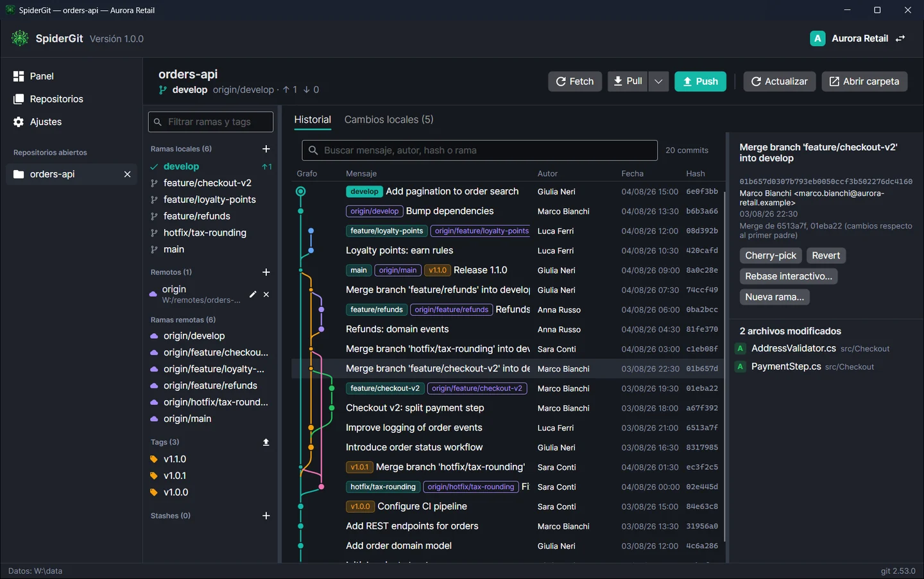
Task: Open repository folder with Abrir carpeta
Action: (x=864, y=82)
